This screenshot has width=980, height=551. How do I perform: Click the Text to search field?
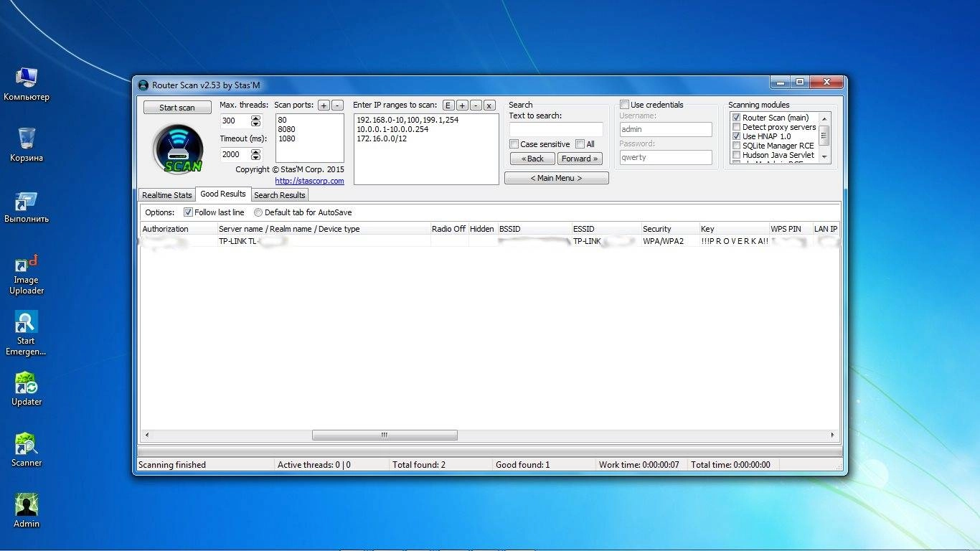[x=556, y=130]
